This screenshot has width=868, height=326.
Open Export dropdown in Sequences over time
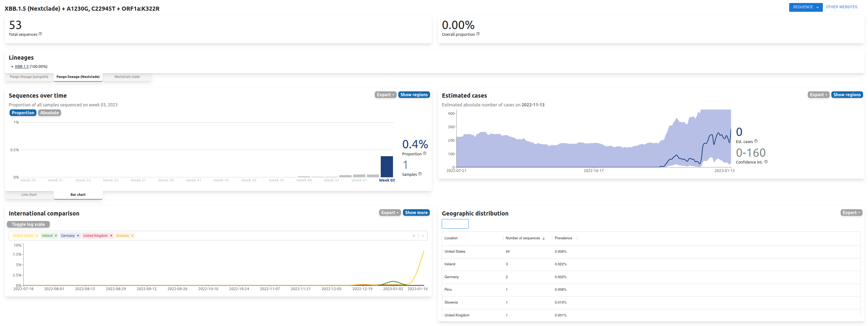pos(385,95)
